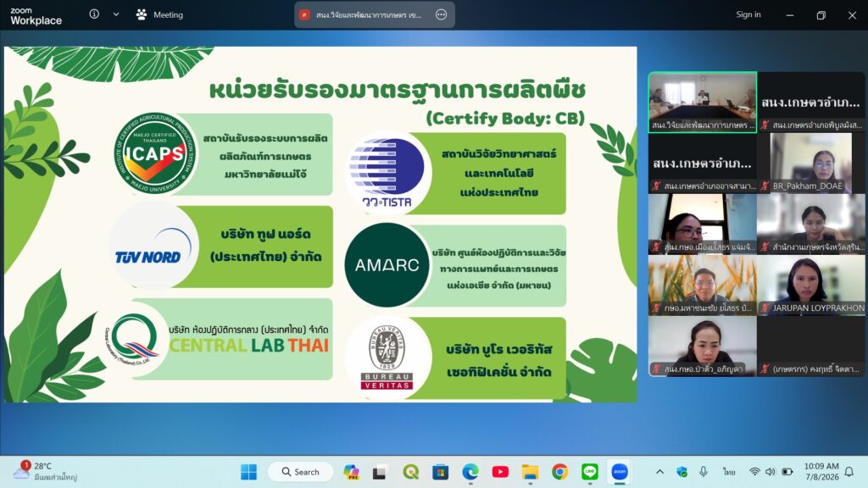Click the ICAPS logo in the slide
Screen dimensions: 868x488
(x=155, y=154)
